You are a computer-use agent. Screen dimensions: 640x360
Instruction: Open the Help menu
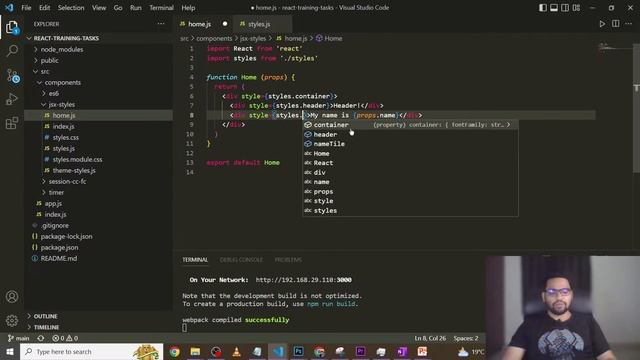[188, 8]
